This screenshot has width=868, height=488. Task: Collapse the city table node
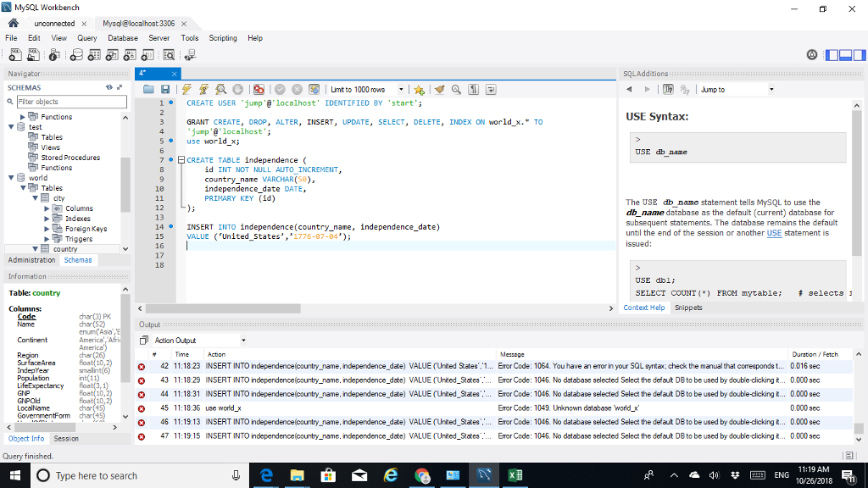[x=35, y=197]
